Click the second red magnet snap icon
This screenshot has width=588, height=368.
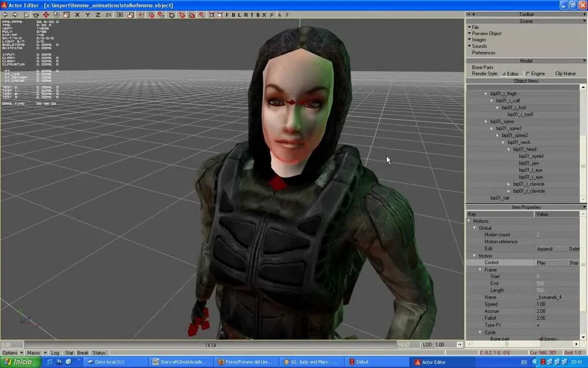[161, 15]
